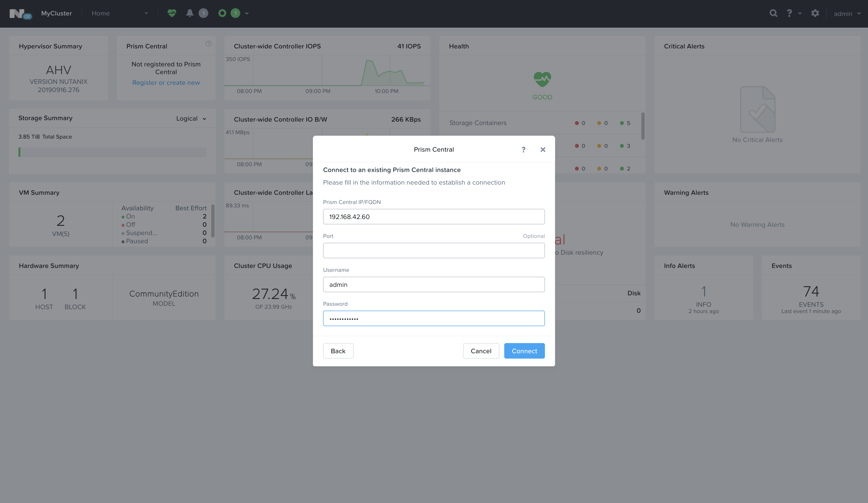Click the Prism Central dialog help icon

pos(523,149)
